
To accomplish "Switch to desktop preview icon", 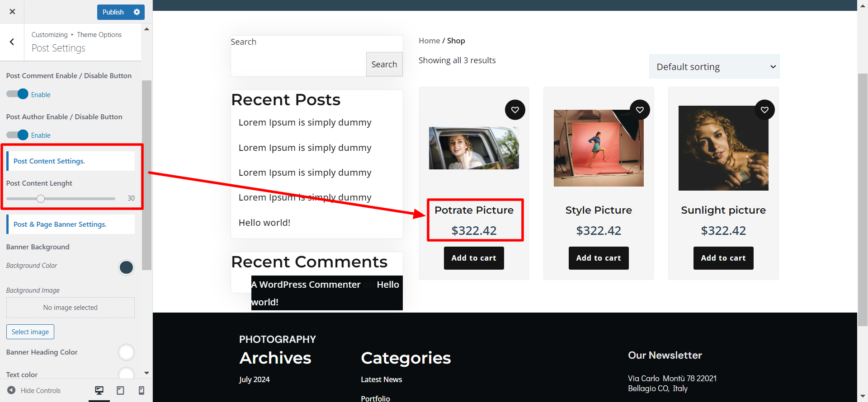I will pyautogui.click(x=99, y=390).
